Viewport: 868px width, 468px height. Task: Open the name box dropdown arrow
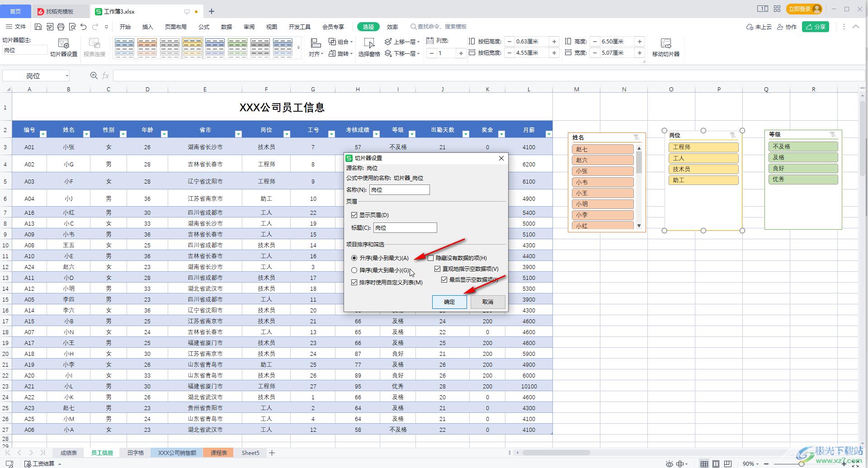click(x=67, y=76)
